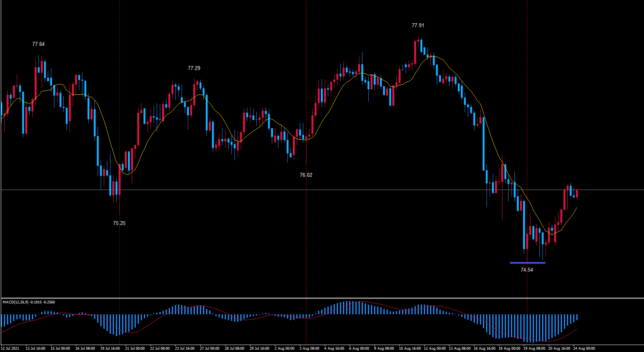Click the 76.02 swing low label
Viewport: 644px width, 352px height.
click(x=306, y=175)
